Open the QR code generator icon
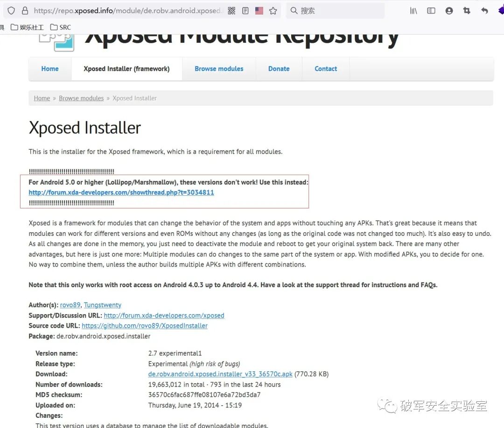504x428 pixels. pos(231,11)
